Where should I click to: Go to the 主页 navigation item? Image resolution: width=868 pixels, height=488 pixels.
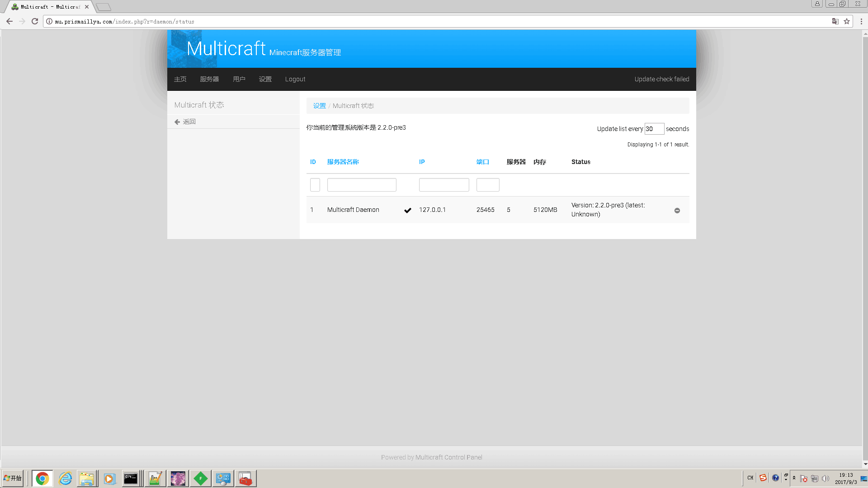tap(180, 79)
